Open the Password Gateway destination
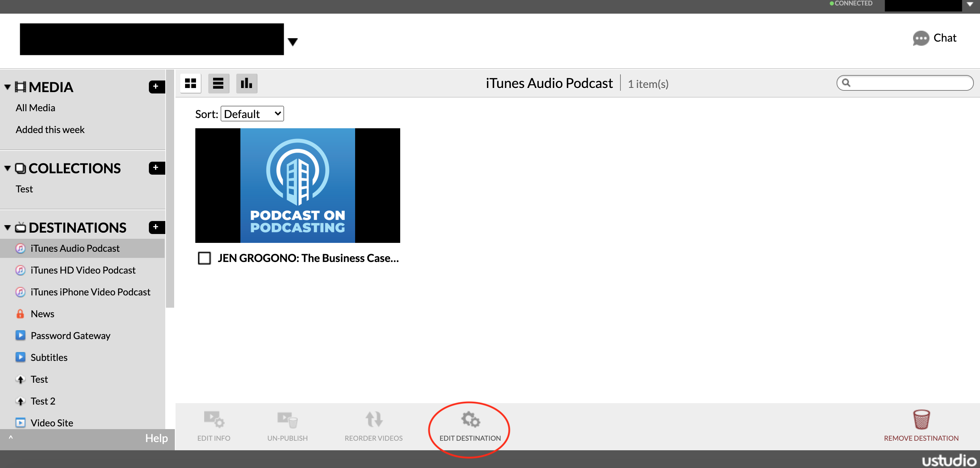 point(70,335)
